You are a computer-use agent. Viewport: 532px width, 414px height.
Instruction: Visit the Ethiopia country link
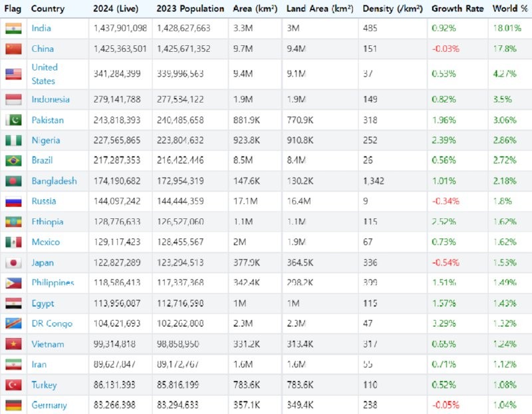point(47,222)
